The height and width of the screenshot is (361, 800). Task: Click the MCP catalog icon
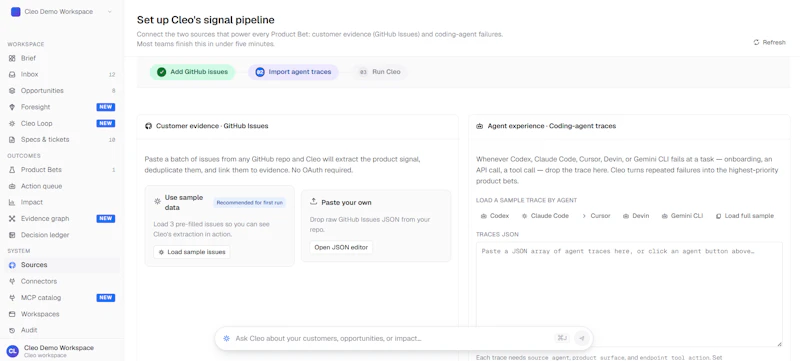tap(12, 298)
